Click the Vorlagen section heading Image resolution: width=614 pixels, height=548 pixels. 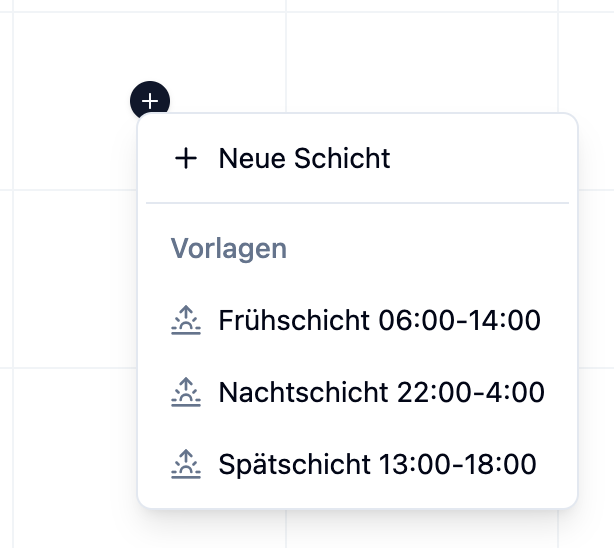coord(229,249)
